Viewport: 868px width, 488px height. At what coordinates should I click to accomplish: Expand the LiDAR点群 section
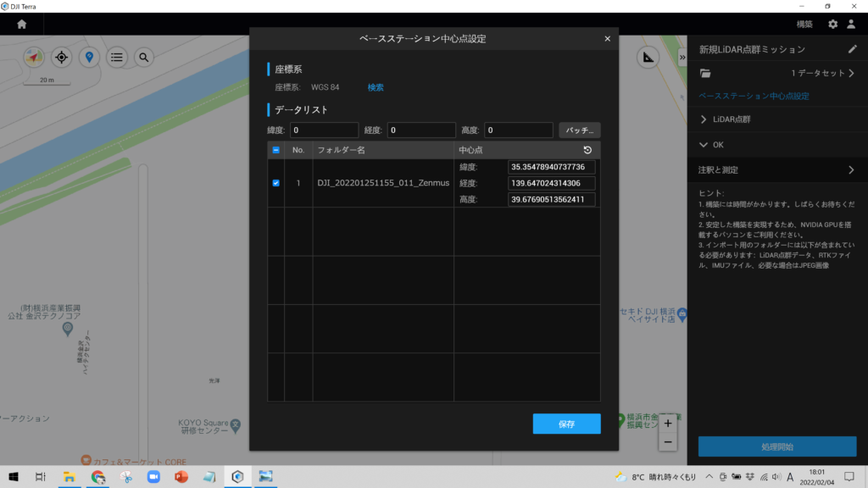tap(704, 119)
